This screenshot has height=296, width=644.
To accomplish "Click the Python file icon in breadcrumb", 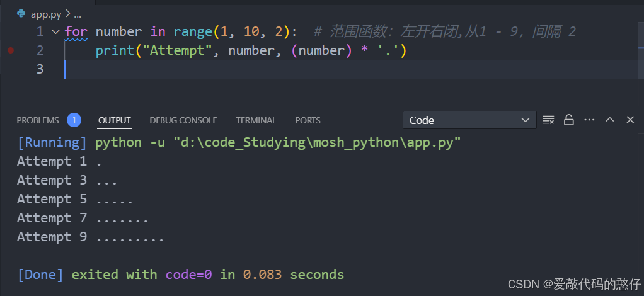I will (21, 14).
